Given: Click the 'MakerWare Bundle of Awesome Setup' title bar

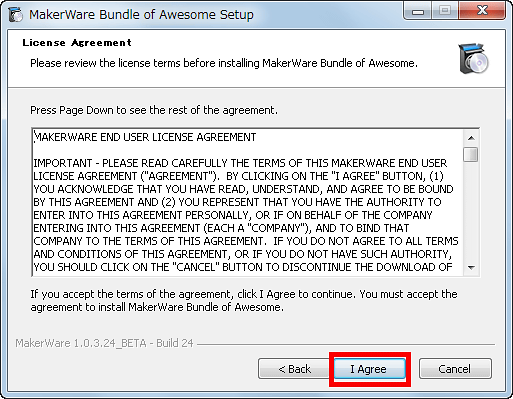Looking at the screenshot, I should point(141,15).
